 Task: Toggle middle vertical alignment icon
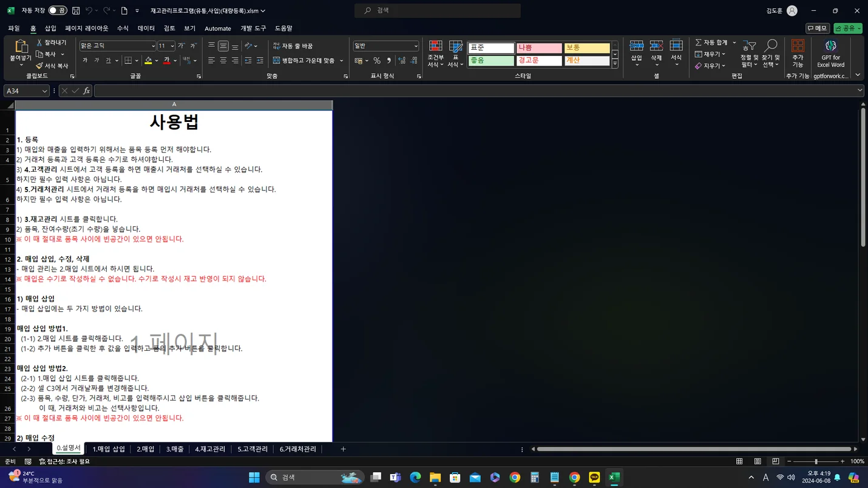(x=223, y=46)
